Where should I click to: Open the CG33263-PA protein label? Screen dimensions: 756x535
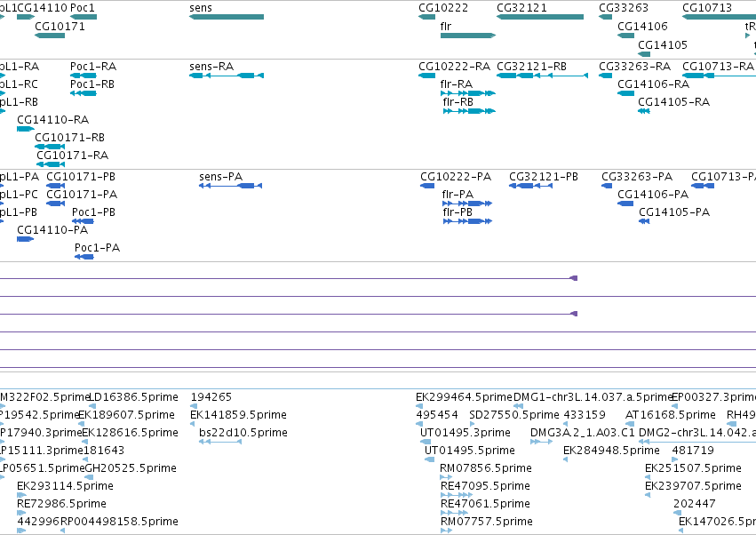tap(637, 177)
